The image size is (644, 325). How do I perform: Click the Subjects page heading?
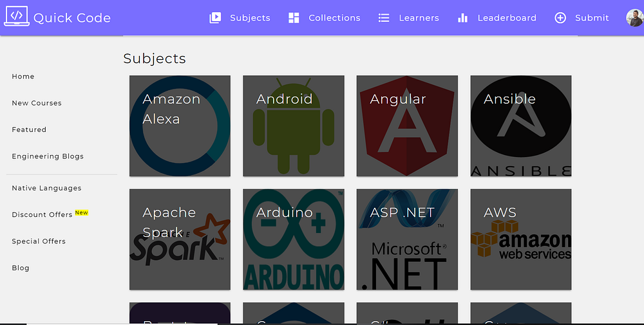pyautogui.click(x=155, y=59)
